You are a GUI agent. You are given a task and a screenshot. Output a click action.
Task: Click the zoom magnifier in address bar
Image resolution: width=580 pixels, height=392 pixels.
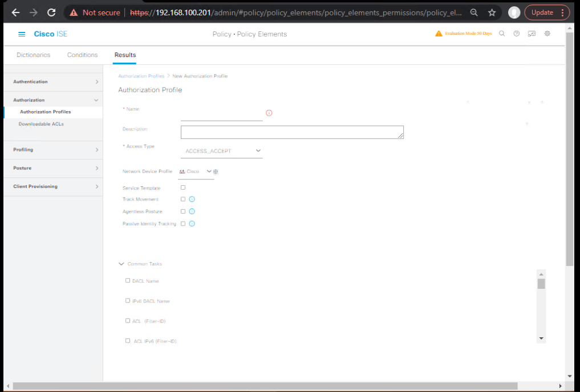474,13
